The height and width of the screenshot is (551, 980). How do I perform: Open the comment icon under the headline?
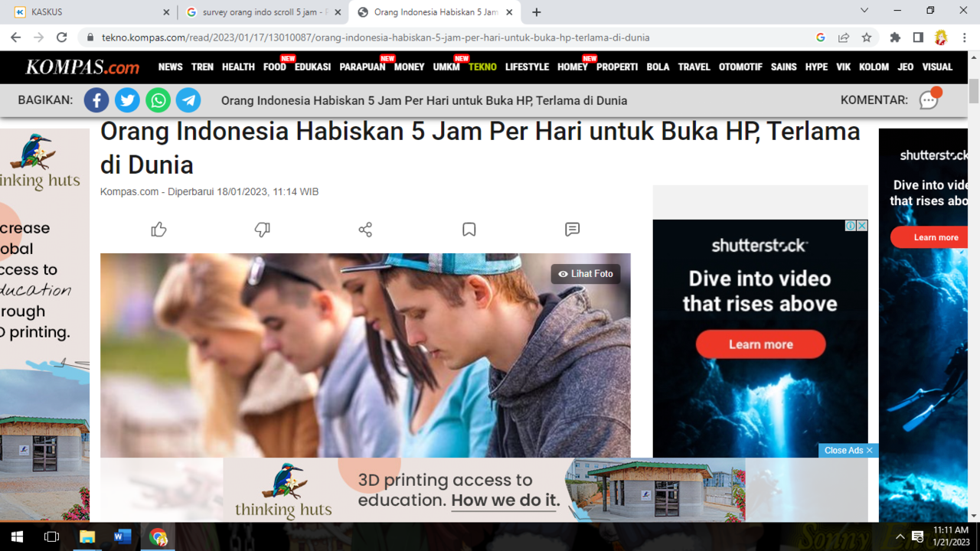[x=572, y=230]
